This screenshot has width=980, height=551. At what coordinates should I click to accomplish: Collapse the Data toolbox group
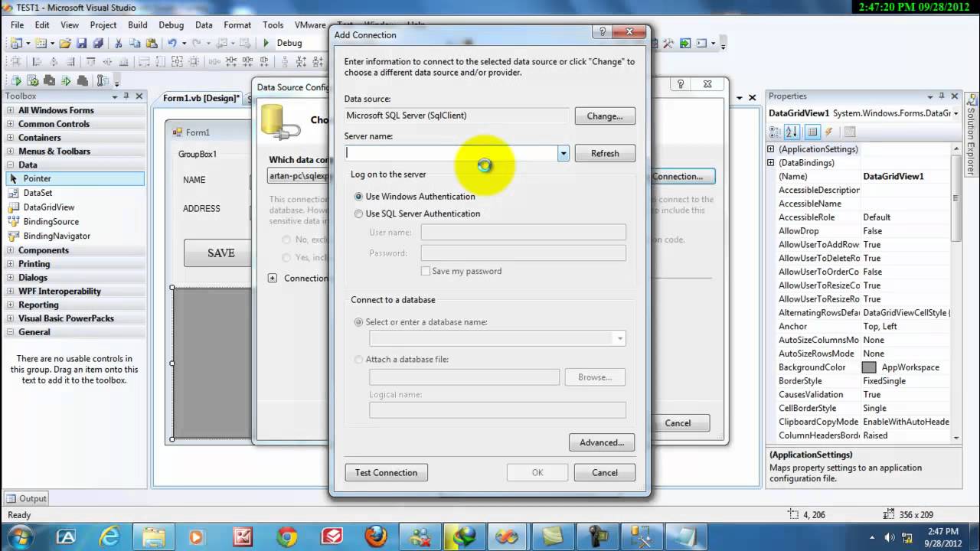click(x=11, y=165)
